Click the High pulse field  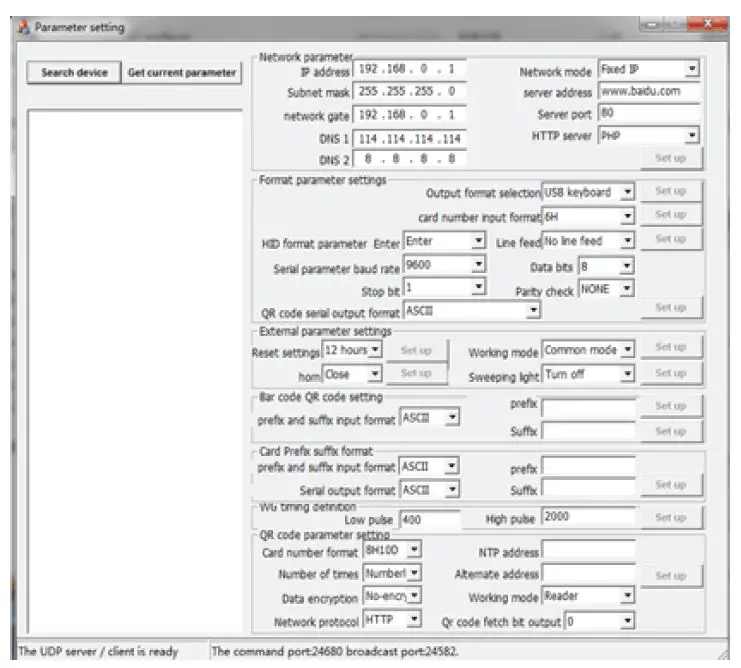point(588,516)
